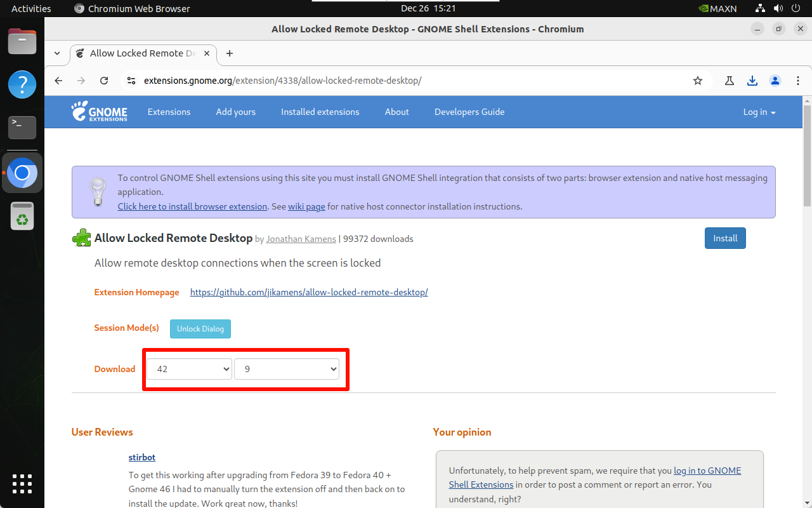
Task: Open the extension's GitHub homepage link
Action: (x=309, y=292)
